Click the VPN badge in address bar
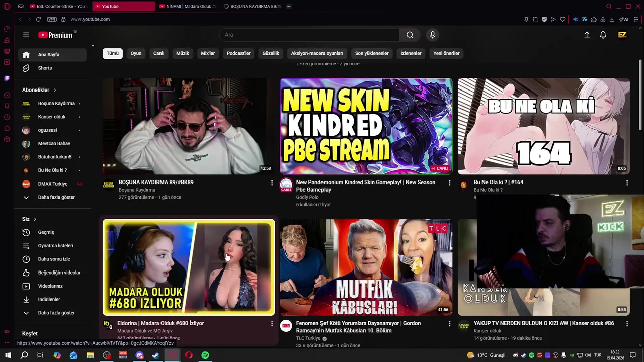The height and width of the screenshot is (362, 644). coord(52,19)
